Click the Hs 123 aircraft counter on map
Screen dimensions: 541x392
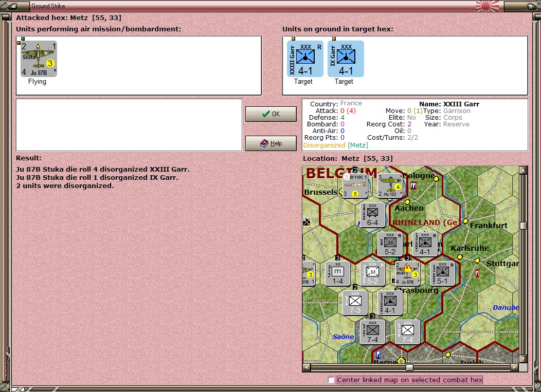tap(390, 185)
